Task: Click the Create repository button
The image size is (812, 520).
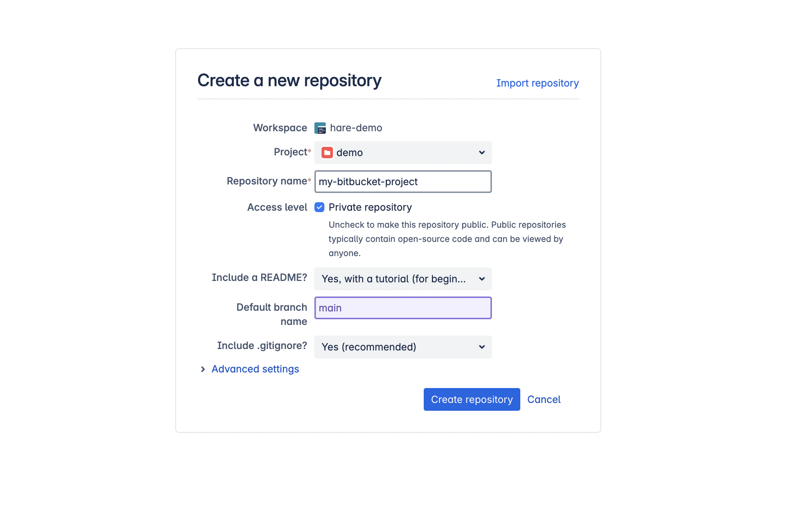Action: pyautogui.click(x=471, y=399)
